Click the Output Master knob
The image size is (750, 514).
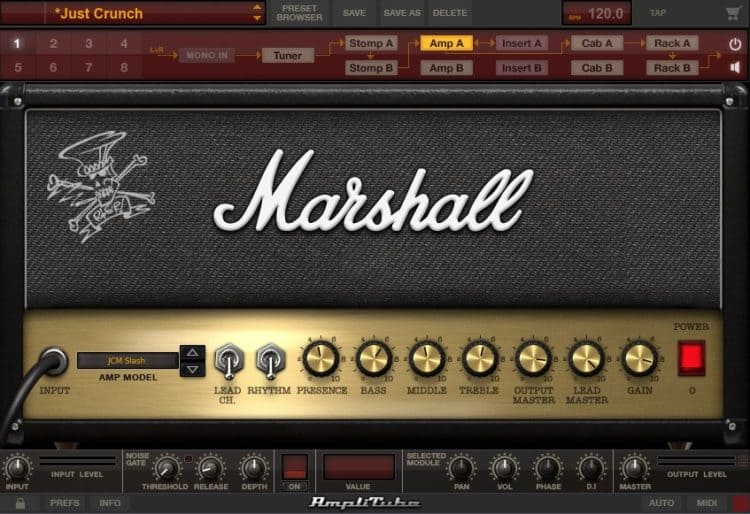pos(533,358)
